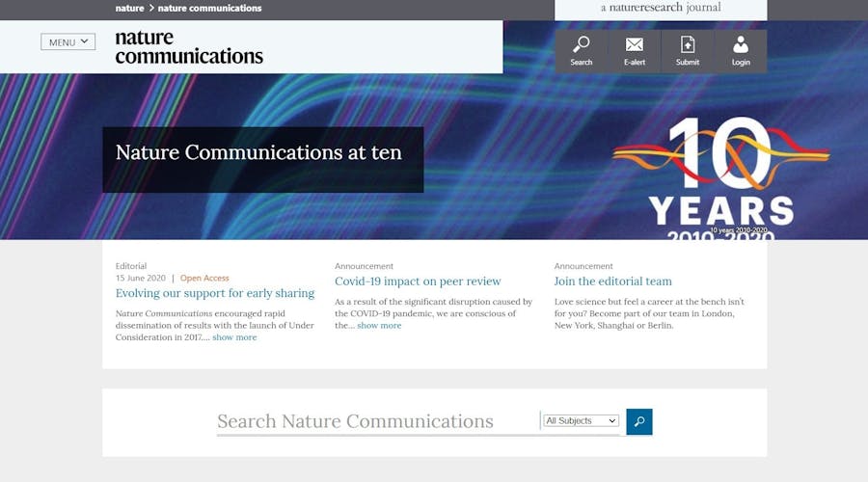Screen dimensions: 868x482
Task: Open the E-alert envelope icon
Action: pos(635,51)
